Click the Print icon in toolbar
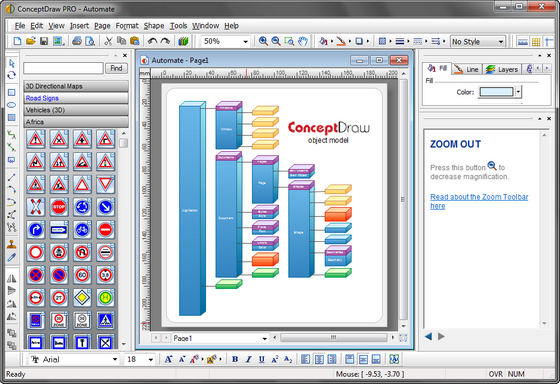The image size is (560, 384). click(x=77, y=41)
